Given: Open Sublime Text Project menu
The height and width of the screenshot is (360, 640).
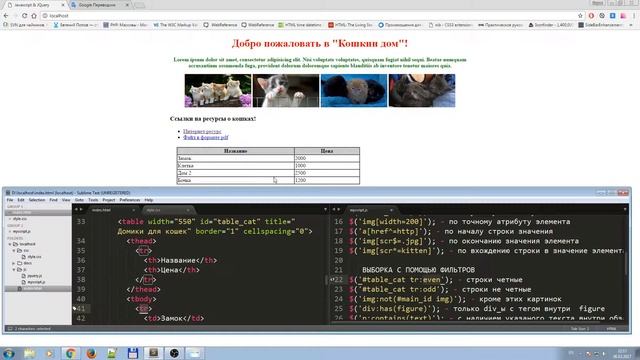Looking at the screenshot, I should [x=109, y=200].
